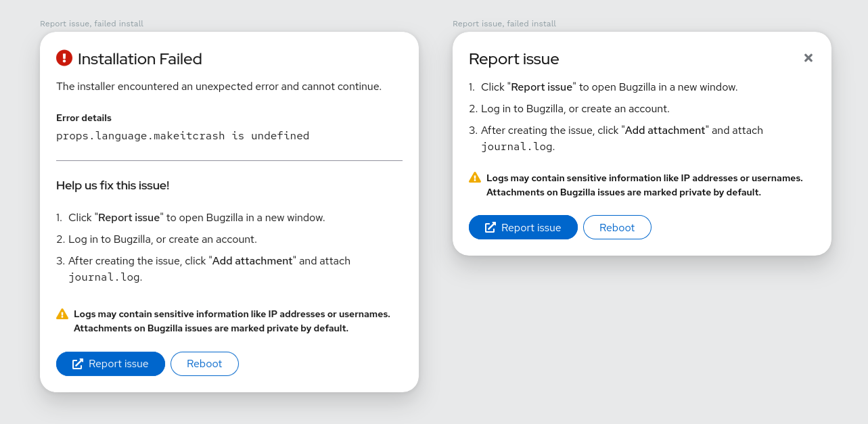Viewport: 868px width, 424px height.
Task: Reboot from the Installation Failed dialog
Action: [204, 364]
